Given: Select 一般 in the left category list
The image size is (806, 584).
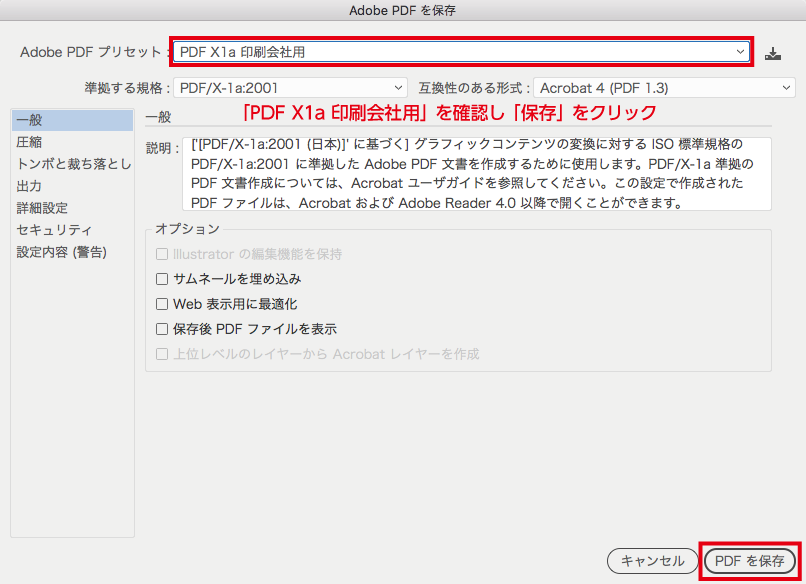Looking at the screenshot, I should point(72,120).
